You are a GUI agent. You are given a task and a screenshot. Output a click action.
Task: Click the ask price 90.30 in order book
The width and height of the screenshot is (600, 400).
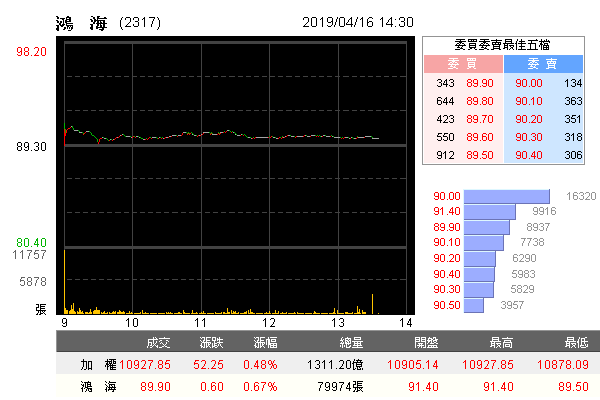(529, 137)
